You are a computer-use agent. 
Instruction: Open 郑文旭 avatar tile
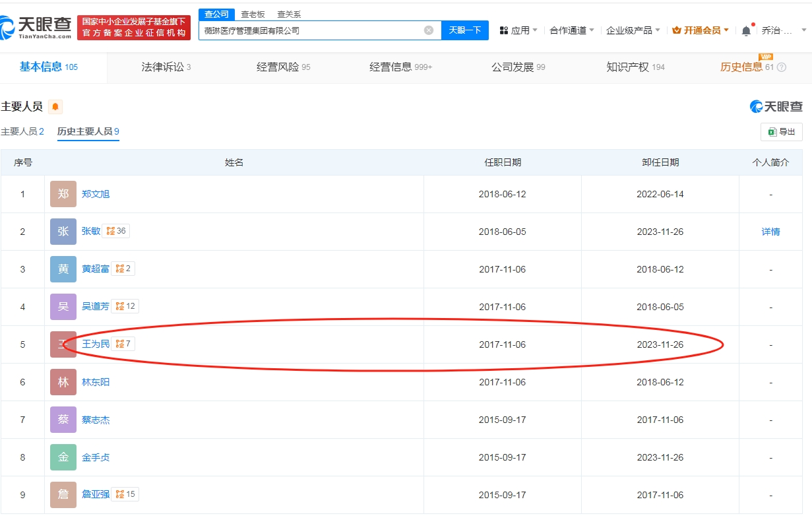pyautogui.click(x=63, y=194)
